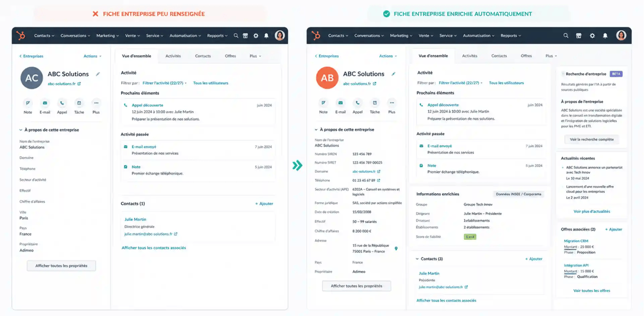Click the Note icon under the AB avatar
644x316 pixels.
click(324, 102)
